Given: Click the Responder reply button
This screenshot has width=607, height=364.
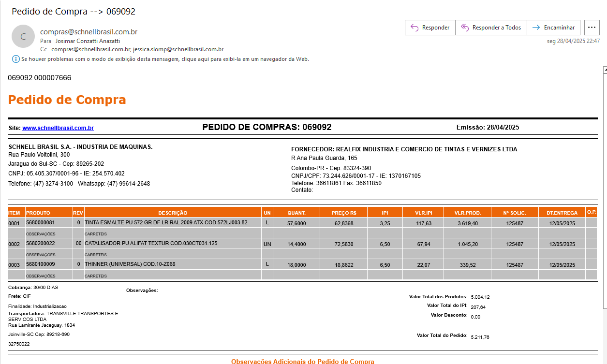Looking at the screenshot, I should click(430, 28).
